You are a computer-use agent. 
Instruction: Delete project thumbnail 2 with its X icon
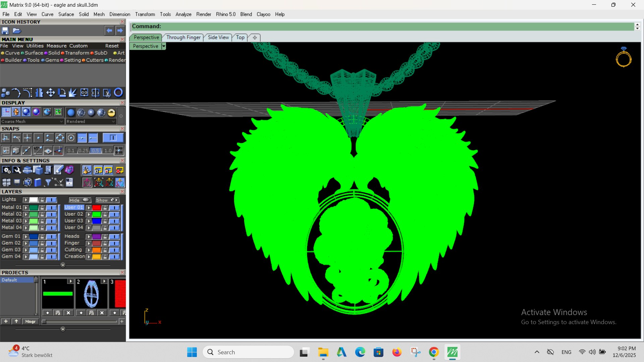click(102, 313)
